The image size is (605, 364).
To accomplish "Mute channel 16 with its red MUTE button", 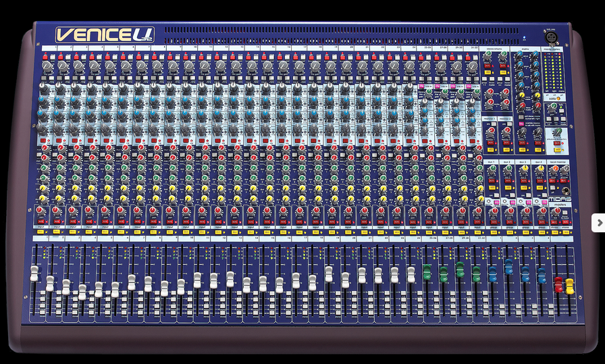I will 283,222.
